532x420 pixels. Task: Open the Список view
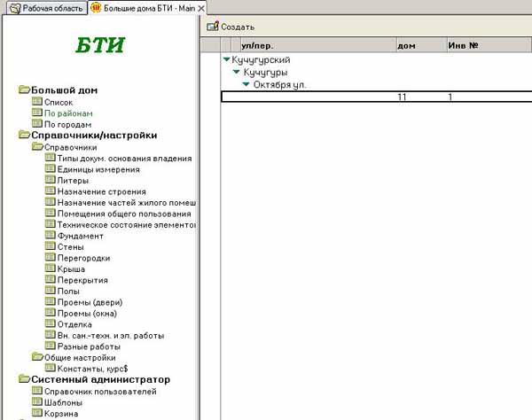[59, 103]
